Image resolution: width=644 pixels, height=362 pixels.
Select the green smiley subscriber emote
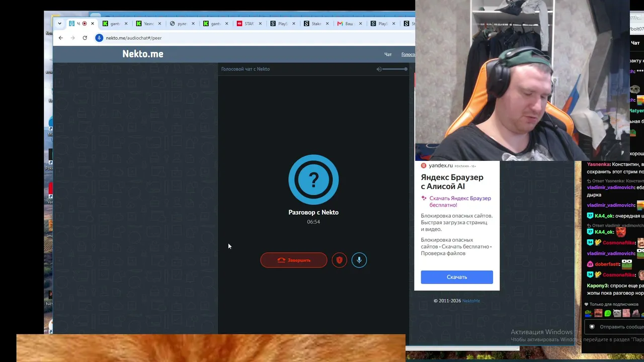(x=607, y=313)
